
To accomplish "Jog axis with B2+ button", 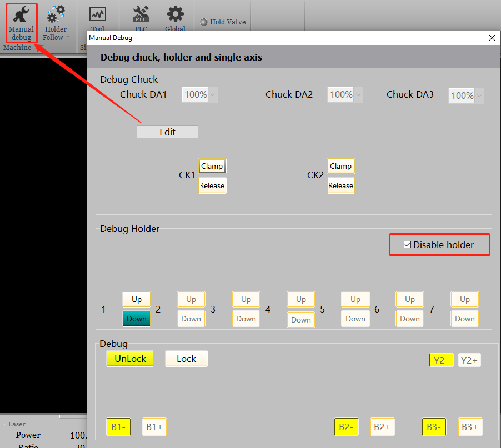I will 382,426.
